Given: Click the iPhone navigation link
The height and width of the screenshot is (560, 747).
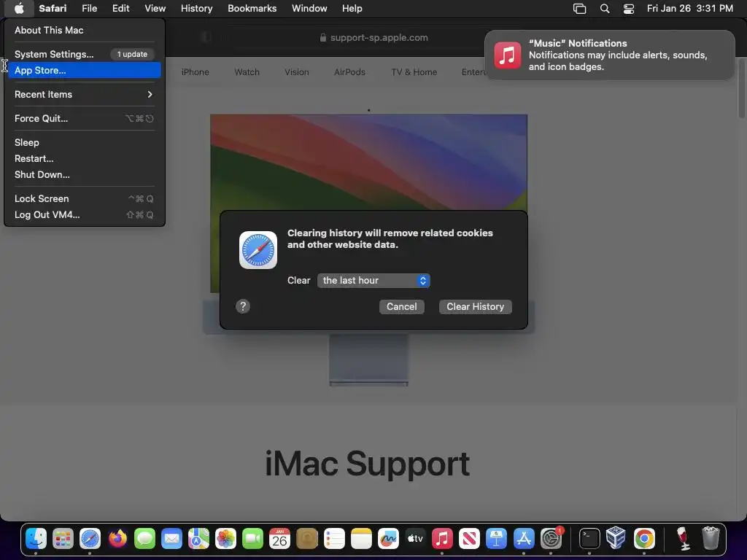Looking at the screenshot, I should 196,72.
